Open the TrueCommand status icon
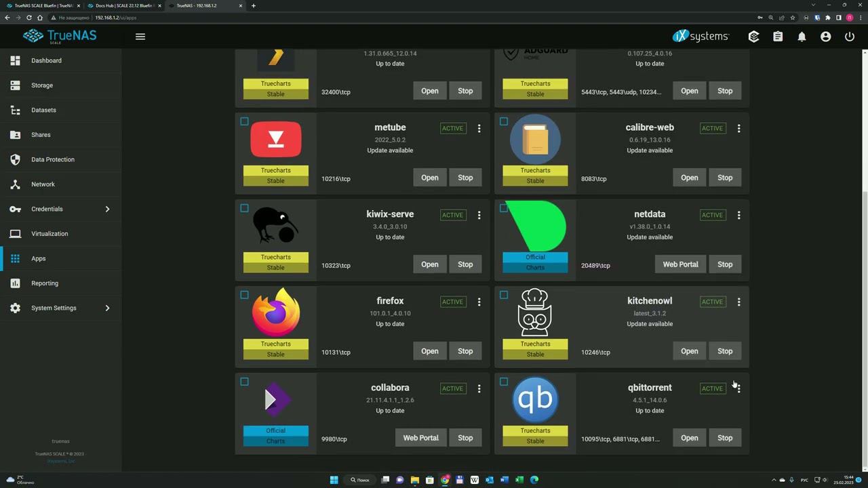This screenshot has height=488, width=868. pos(753,37)
